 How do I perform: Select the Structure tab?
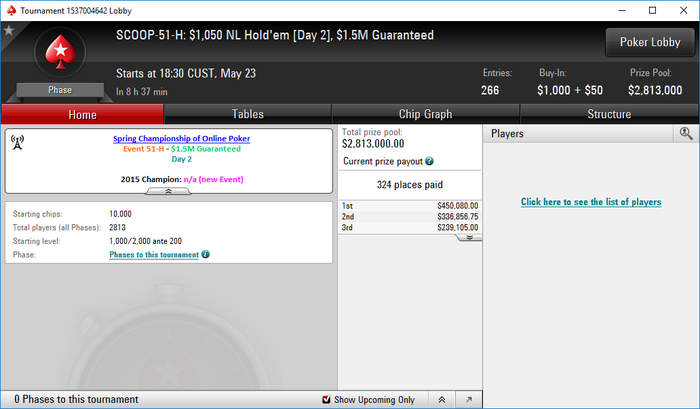(609, 114)
